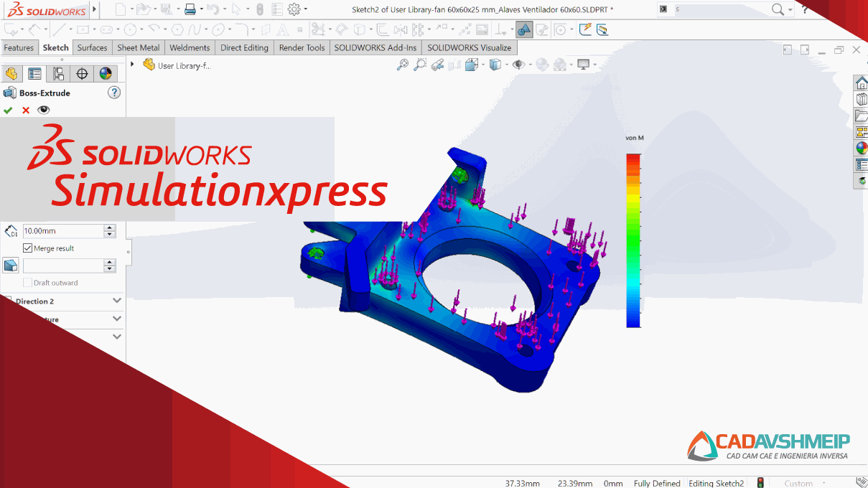Toggle the Boss-Extrude preview eye
This screenshot has height=488, width=868.
coord(43,109)
